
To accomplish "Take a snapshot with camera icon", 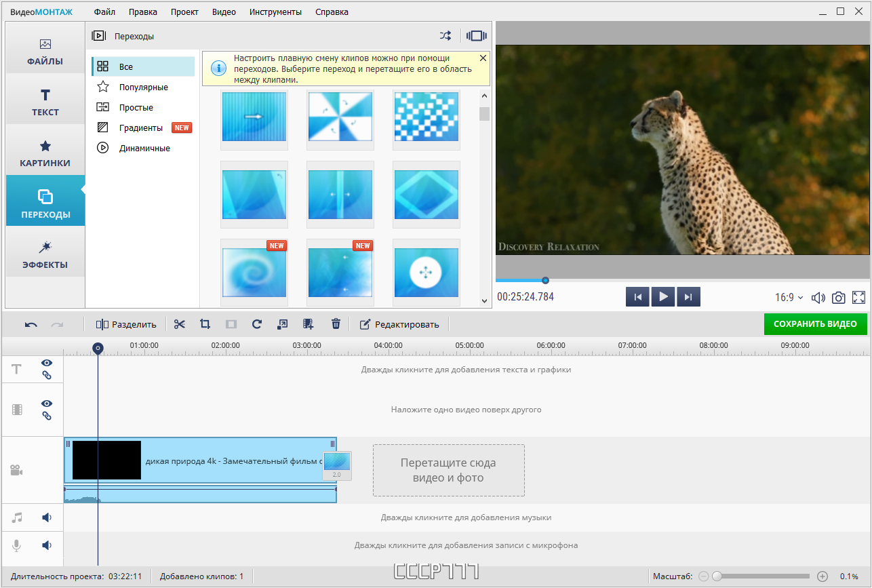I will tap(839, 298).
